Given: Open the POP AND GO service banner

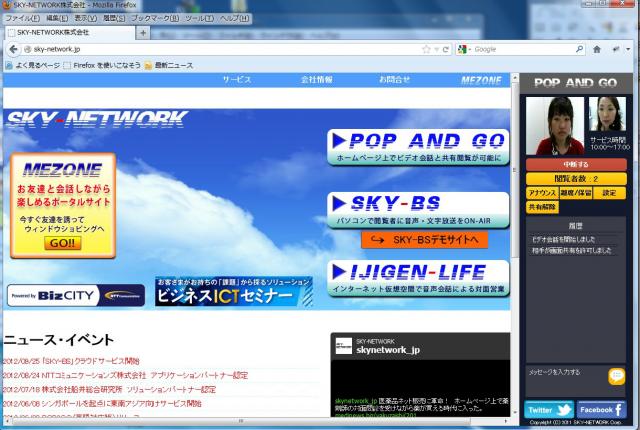Looking at the screenshot, I should click(x=418, y=147).
